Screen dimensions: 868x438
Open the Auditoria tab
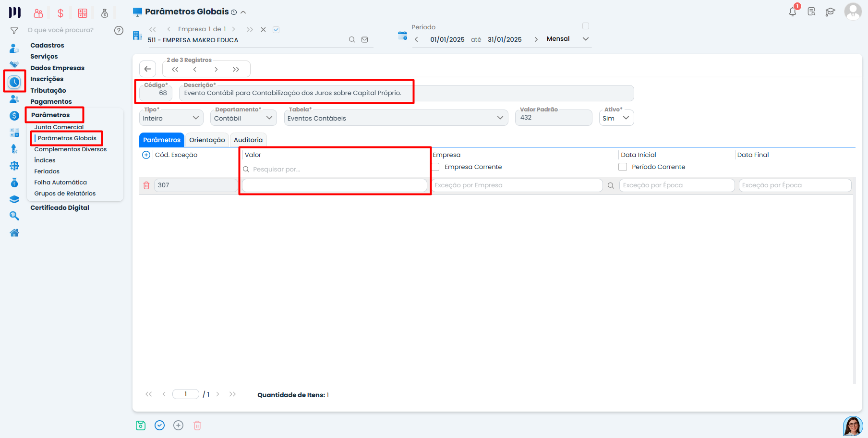click(248, 140)
